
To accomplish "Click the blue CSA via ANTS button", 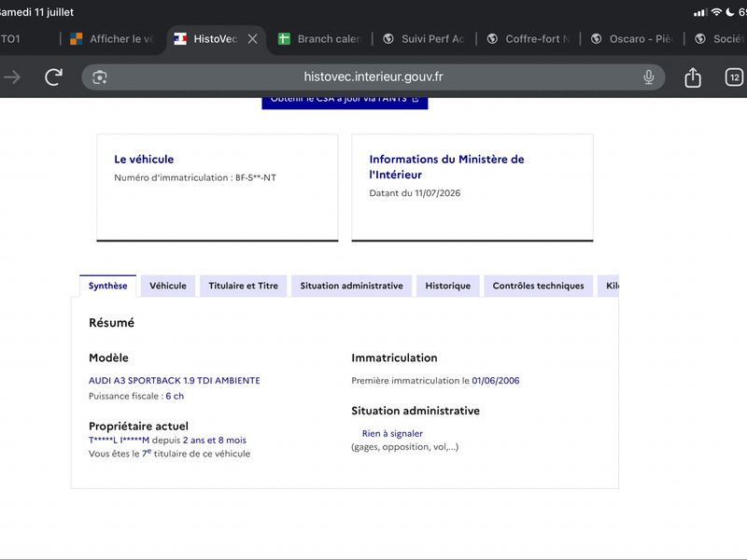I will tap(345, 102).
